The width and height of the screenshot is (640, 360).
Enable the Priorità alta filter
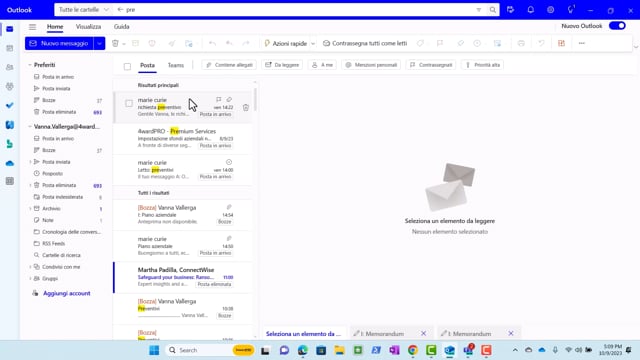coord(482,65)
